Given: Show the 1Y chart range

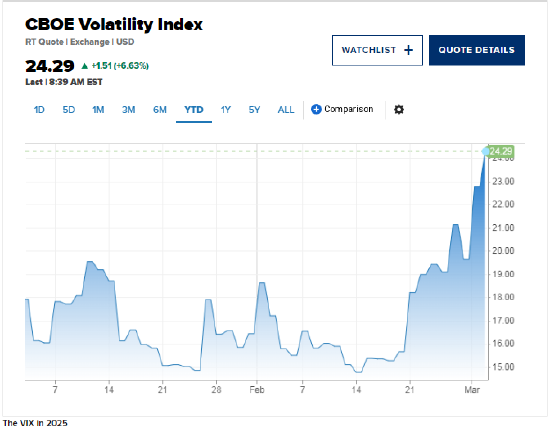Looking at the screenshot, I should pos(226,110).
